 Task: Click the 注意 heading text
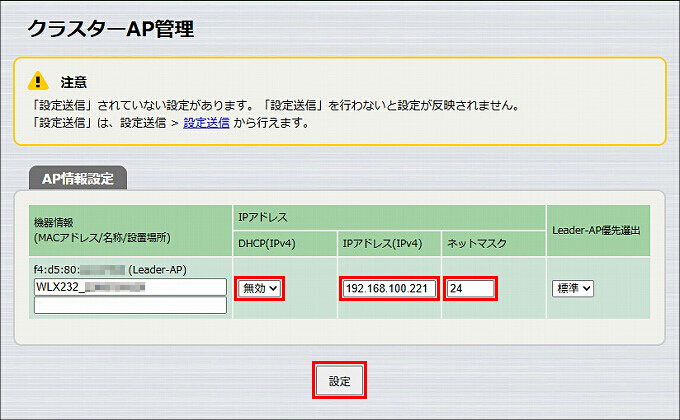[x=74, y=82]
